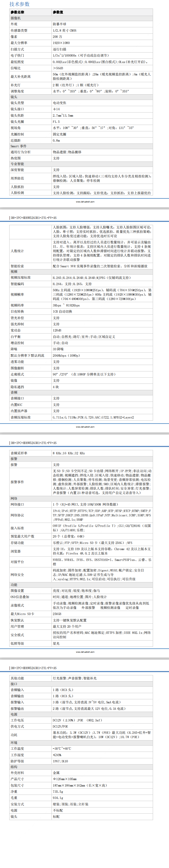
Task: Click the aperture value "F1.5"
Action: point(56,122)
